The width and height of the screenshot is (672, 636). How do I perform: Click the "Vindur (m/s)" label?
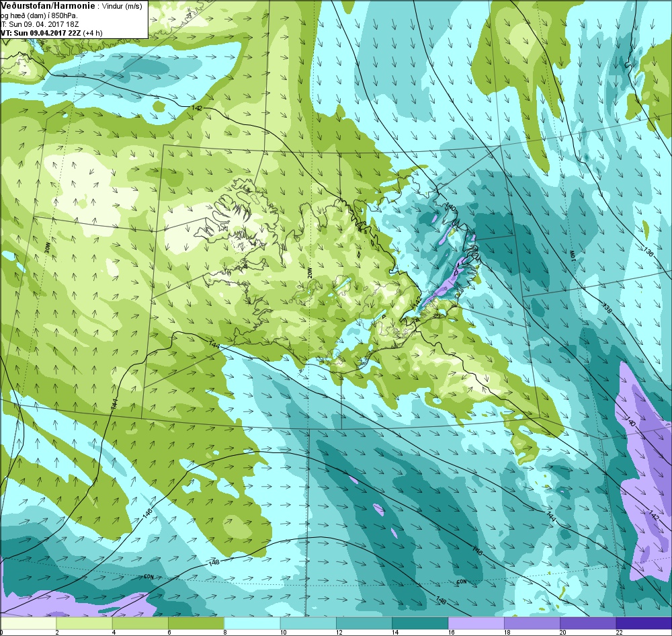pyautogui.click(x=122, y=7)
